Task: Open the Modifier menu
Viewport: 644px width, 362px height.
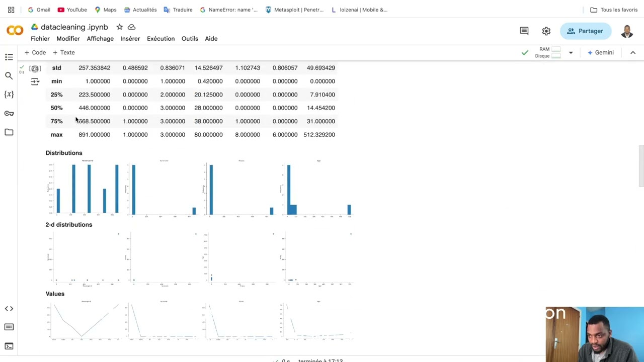Action: 68,39
